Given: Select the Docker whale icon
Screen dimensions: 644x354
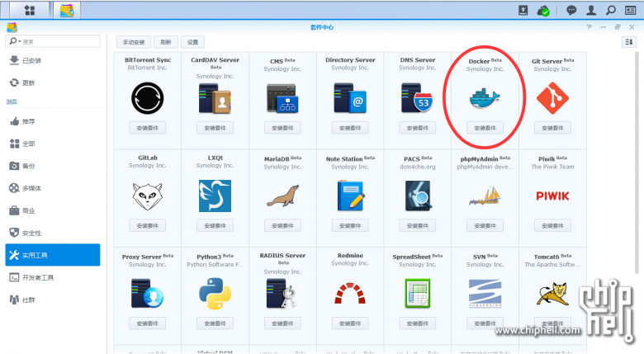Looking at the screenshot, I should click(485, 98).
